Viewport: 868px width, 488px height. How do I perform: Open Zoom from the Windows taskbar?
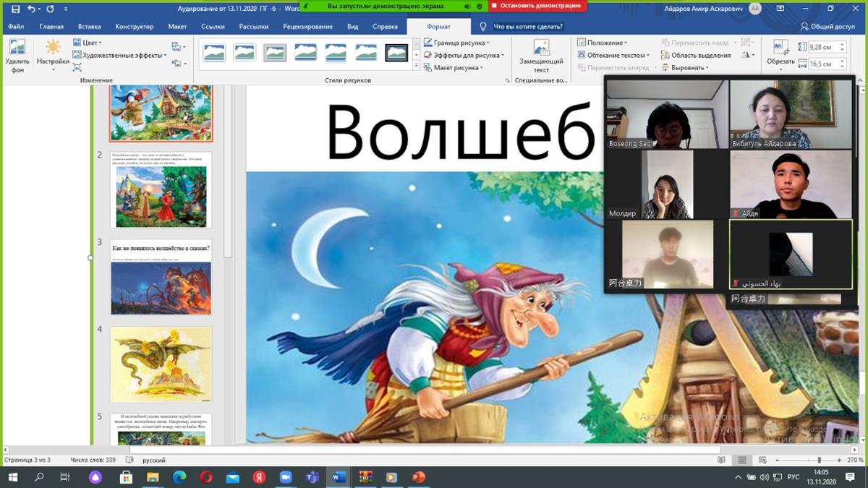[x=285, y=477]
